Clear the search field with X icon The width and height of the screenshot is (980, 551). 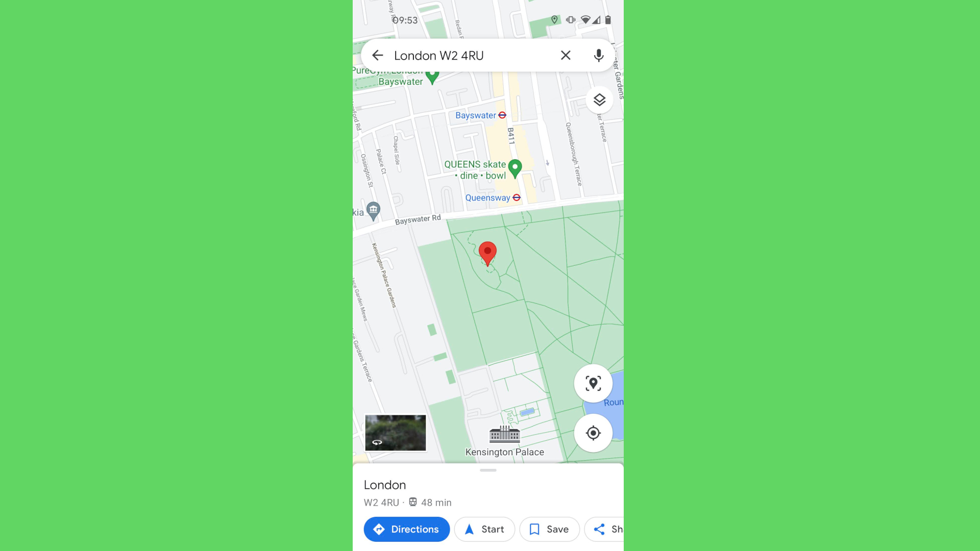566,55
